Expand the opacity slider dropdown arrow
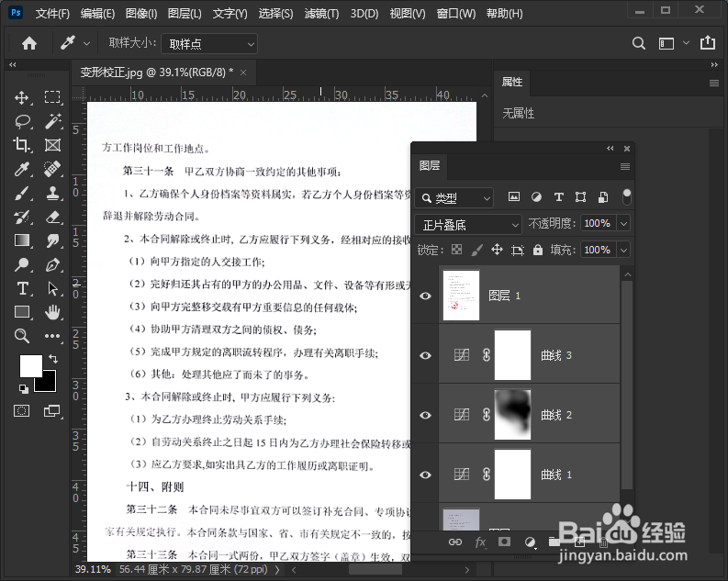Viewport: 728px width, 581px height. [x=623, y=224]
